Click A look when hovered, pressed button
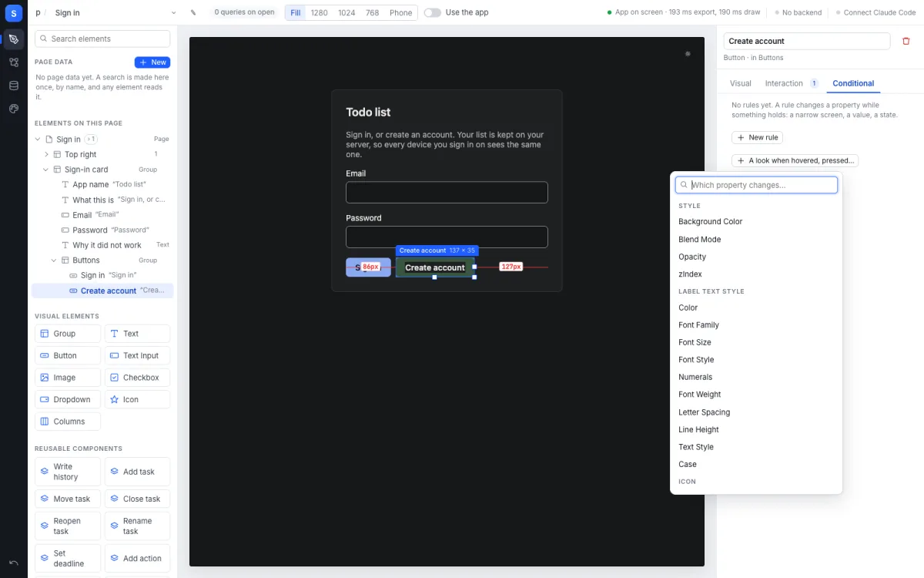 coord(795,160)
